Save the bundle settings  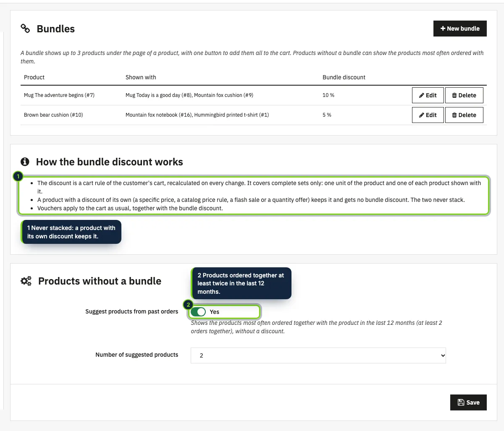click(468, 402)
